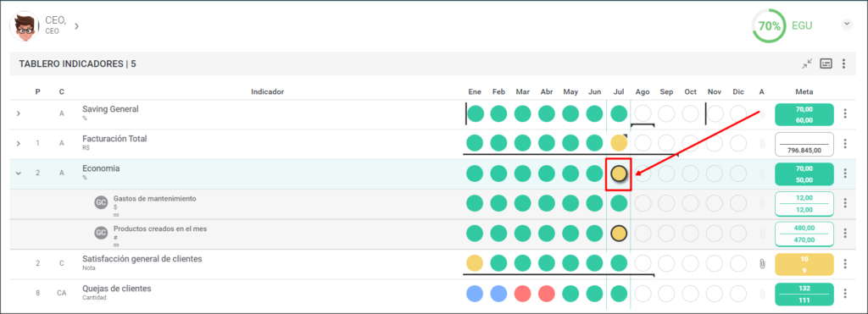Viewport: 868px width, 314px height.
Task: Select red Mar circle for Quejas de clientes
Action: click(522, 293)
